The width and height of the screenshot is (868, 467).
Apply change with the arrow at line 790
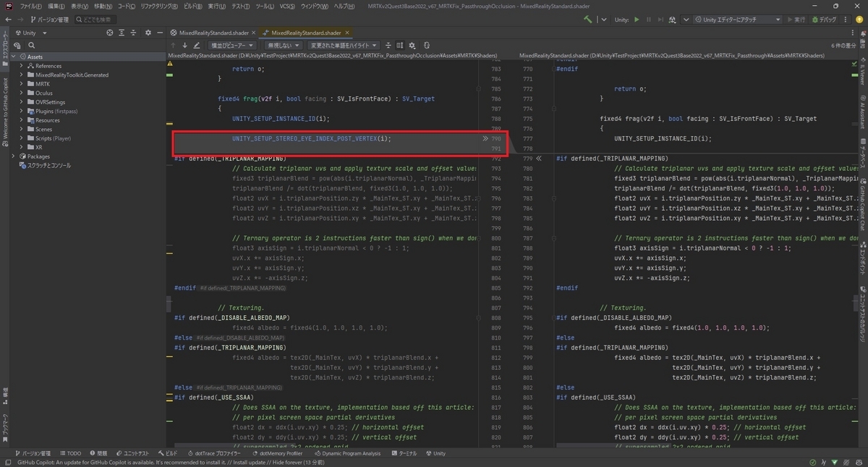(485, 138)
